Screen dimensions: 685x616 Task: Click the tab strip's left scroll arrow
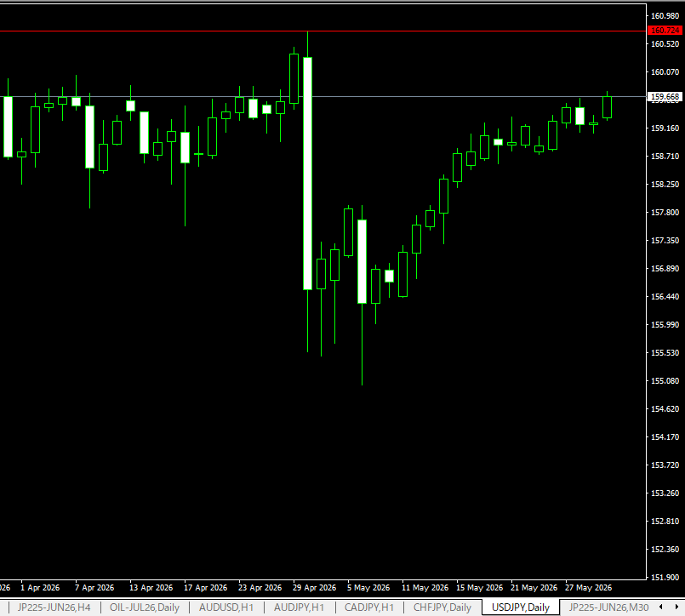[661, 607]
